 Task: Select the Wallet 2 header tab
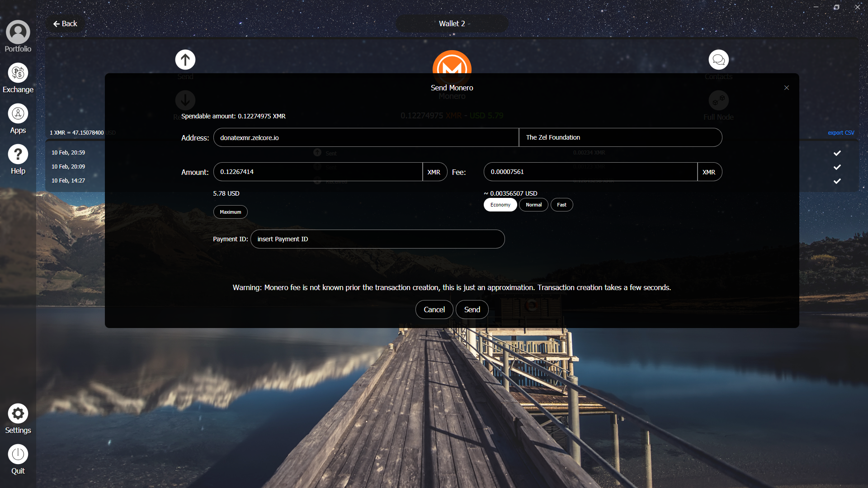click(452, 23)
